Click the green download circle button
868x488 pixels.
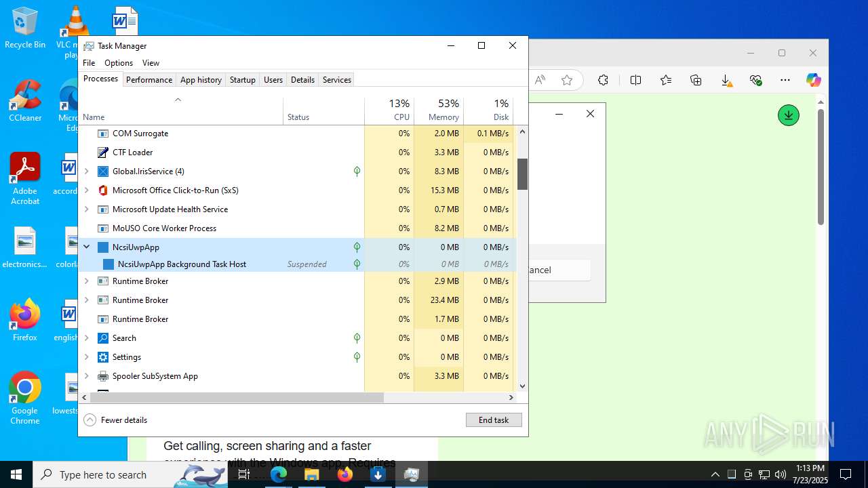click(x=788, y=115)
